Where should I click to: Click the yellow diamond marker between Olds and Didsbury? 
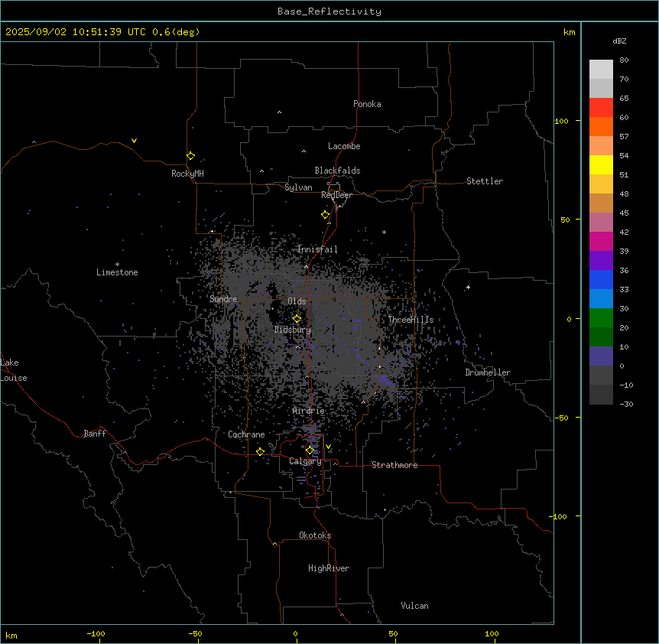297,319
